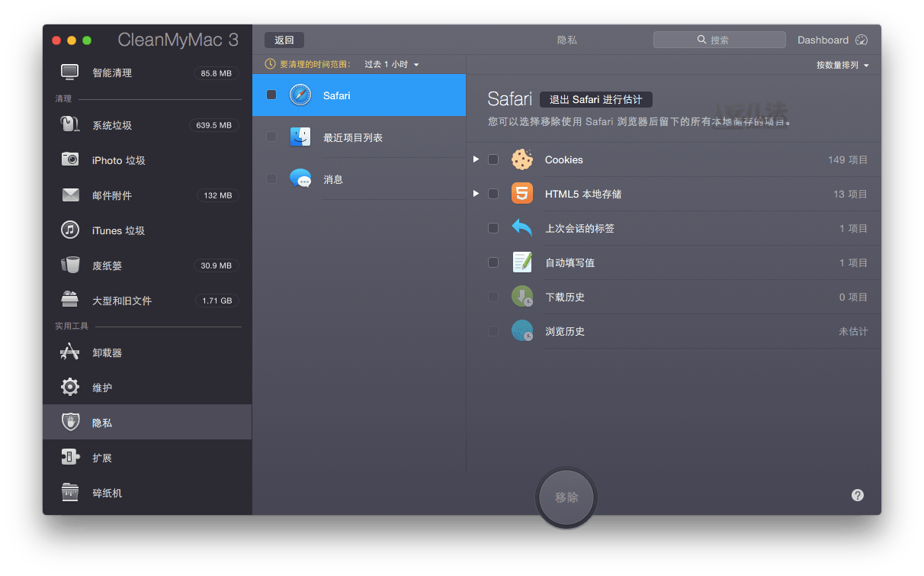Open 智能清理 in the sidebar

(147, 72)
